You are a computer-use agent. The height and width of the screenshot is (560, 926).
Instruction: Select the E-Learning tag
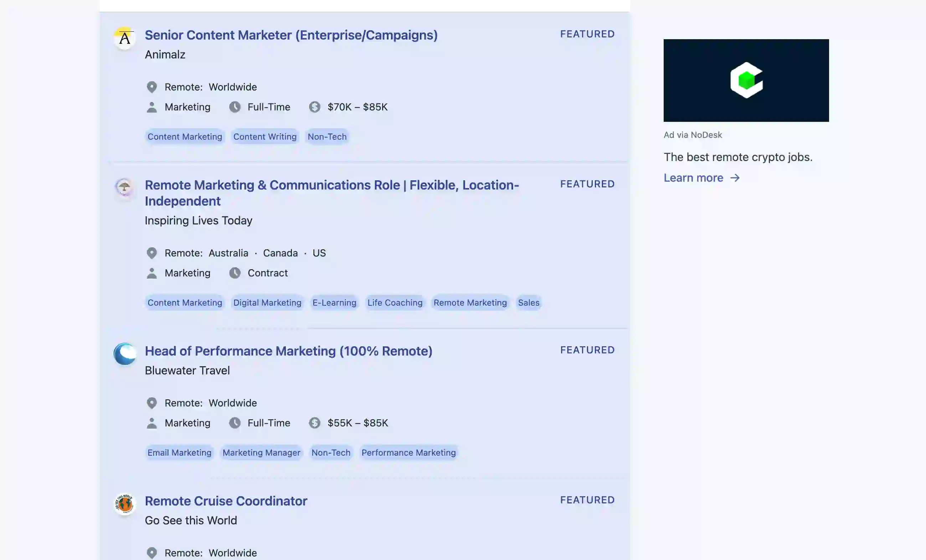[x=334, y=302]
